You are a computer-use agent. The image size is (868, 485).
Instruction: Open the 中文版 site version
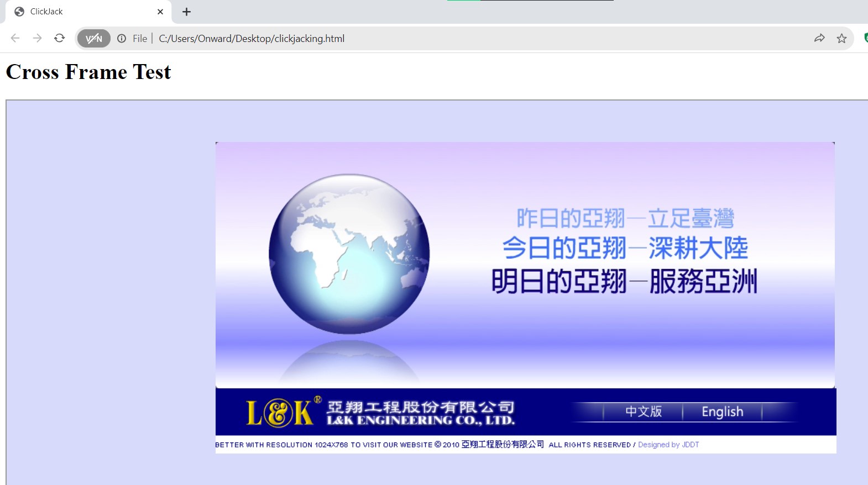coord(644,412)
